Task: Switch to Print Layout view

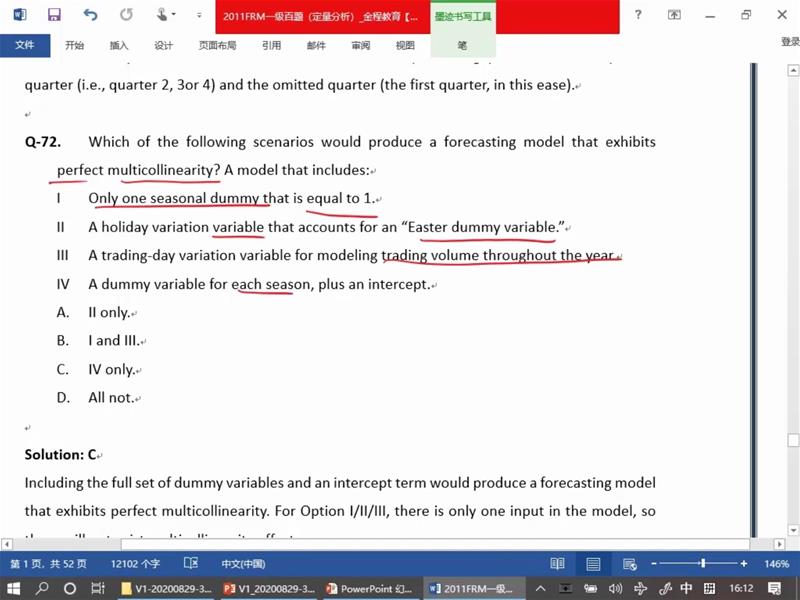Action: [x=593, y=564]
